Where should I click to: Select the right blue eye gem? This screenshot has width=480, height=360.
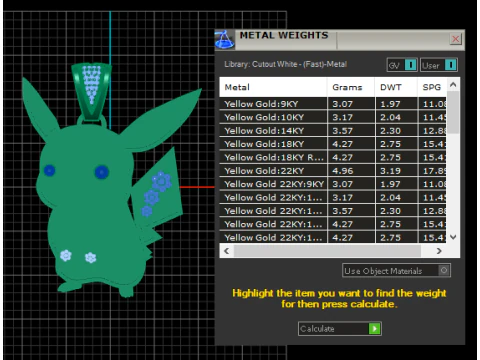[x=102, y=172]
